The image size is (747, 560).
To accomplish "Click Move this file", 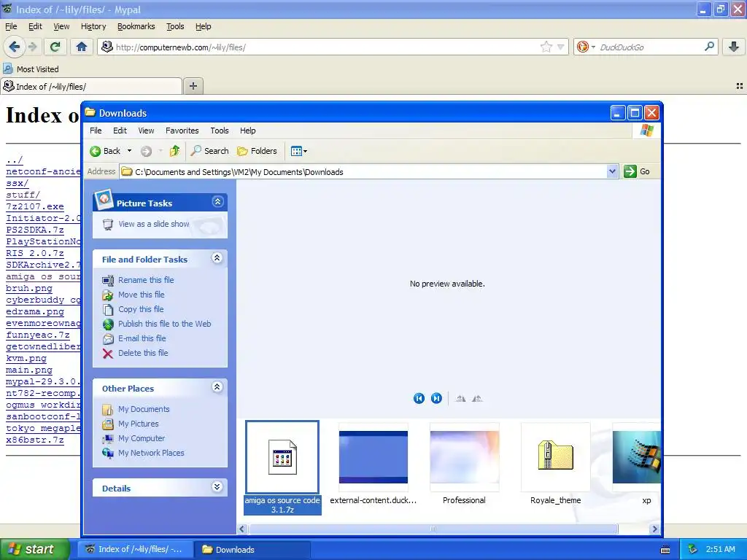I will pyautogui.click(x=141, y=295).
